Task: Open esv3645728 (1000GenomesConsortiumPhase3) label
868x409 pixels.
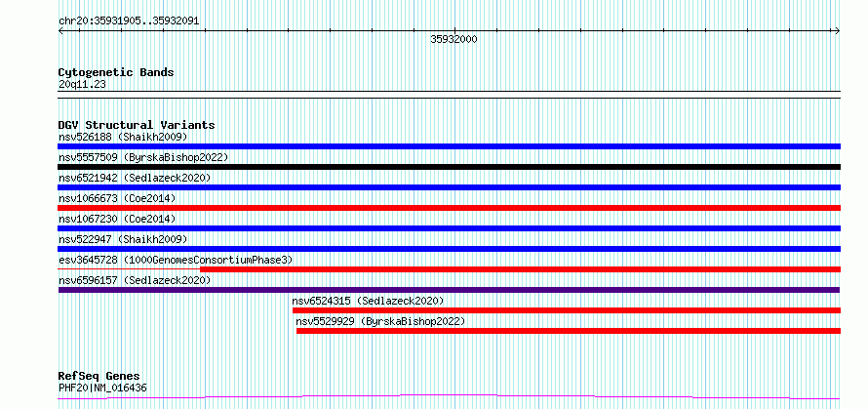Action: (x=175, y=260)
